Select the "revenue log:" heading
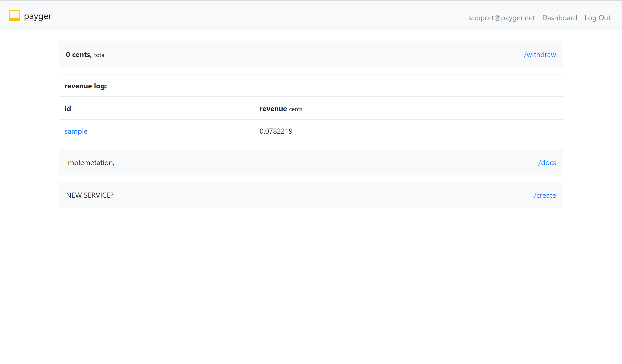The width and height of the screenshot is (622, 364). (x=85, y=86)
